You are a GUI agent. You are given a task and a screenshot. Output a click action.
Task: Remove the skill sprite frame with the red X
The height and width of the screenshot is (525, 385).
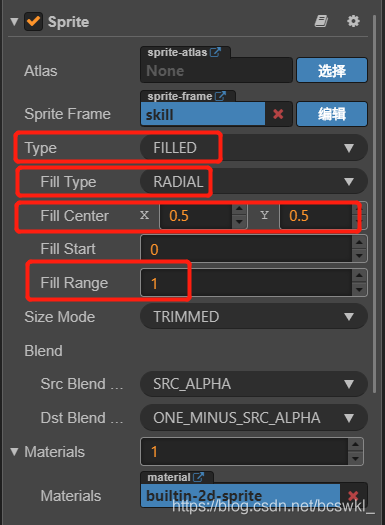278,114
